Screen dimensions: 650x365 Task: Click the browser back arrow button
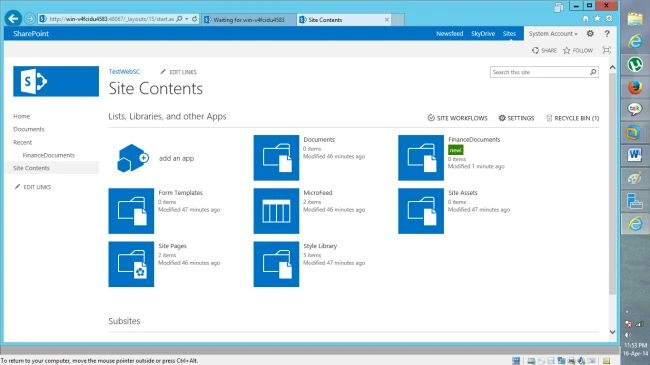tap(13, 18)
